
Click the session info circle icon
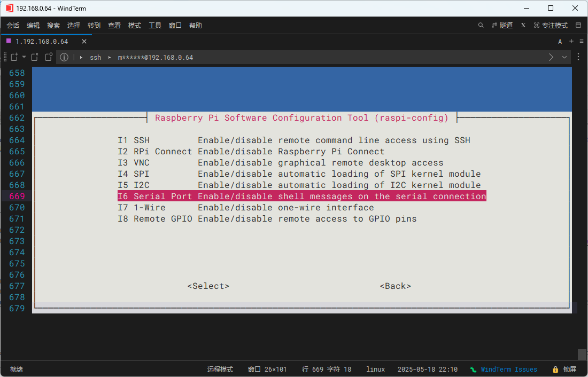[64, 57]
